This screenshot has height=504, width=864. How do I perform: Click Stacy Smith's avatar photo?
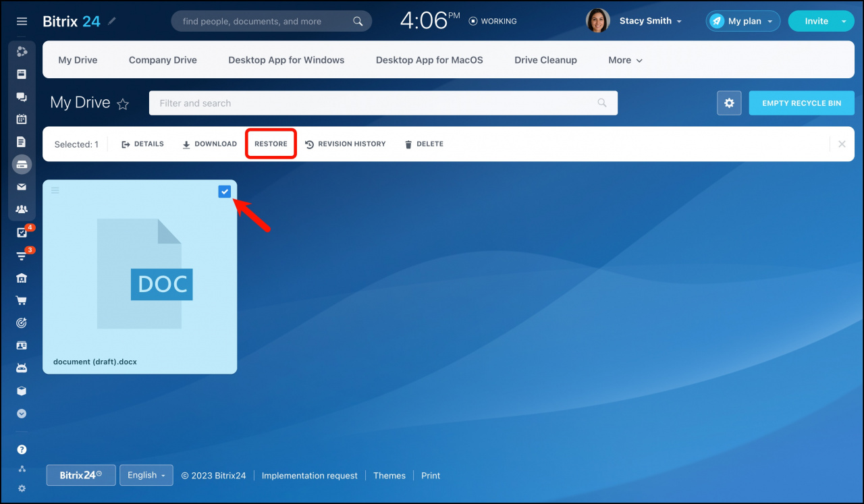click(598, 21)
